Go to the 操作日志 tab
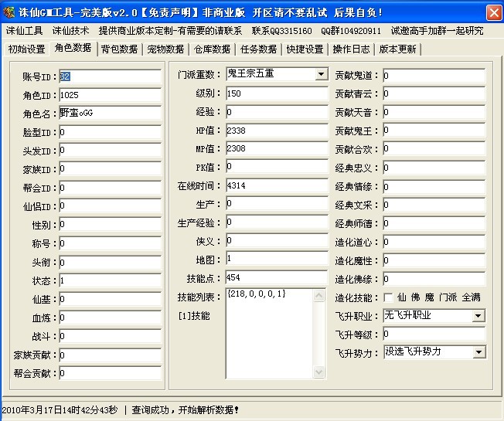Screen dimensions: 504x421 [x=351, y=49]
